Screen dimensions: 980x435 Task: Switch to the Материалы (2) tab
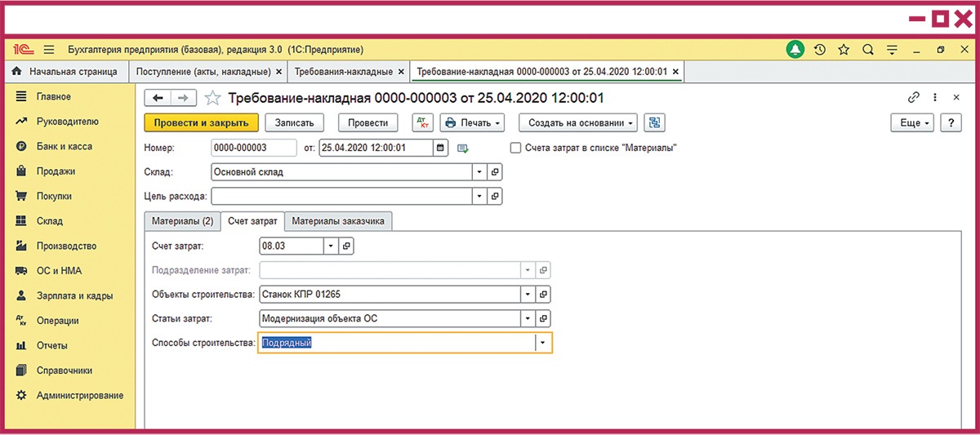(182, 221)
